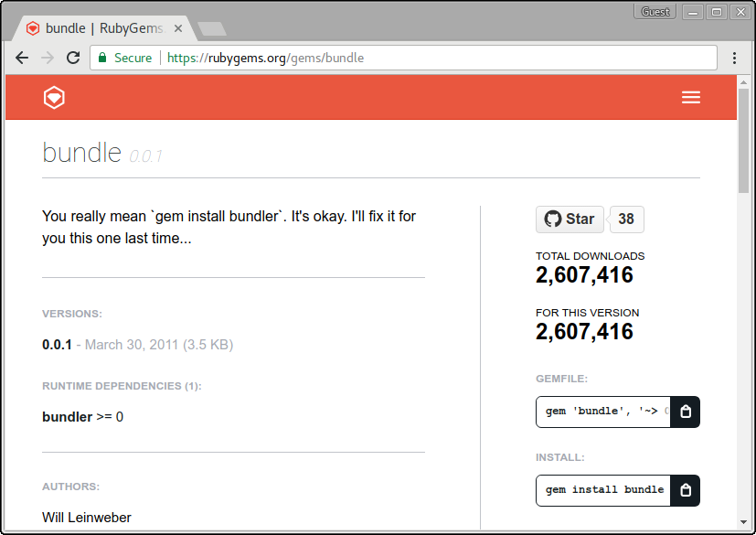The image size is (756, 535).
Task: Close the bundle RubyGems tab
Action: tap(178, 28)
